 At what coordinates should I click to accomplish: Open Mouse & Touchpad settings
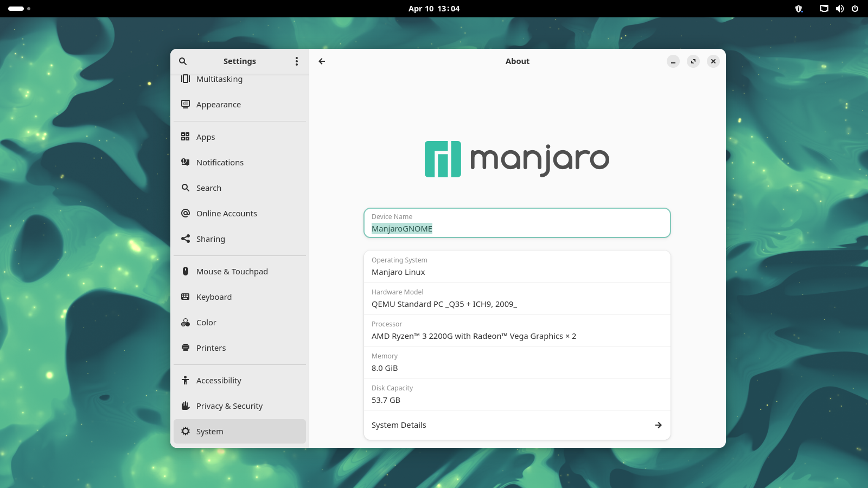tap(232, 272)
